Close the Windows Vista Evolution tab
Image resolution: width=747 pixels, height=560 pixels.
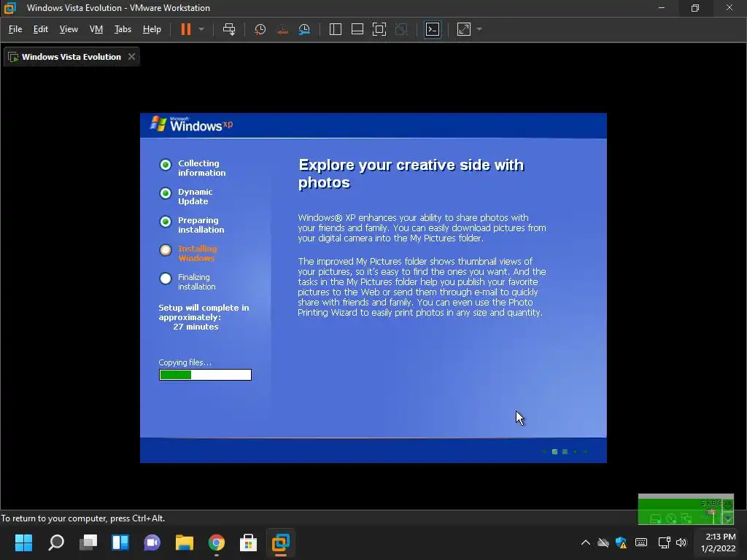[x=131, y=57]
